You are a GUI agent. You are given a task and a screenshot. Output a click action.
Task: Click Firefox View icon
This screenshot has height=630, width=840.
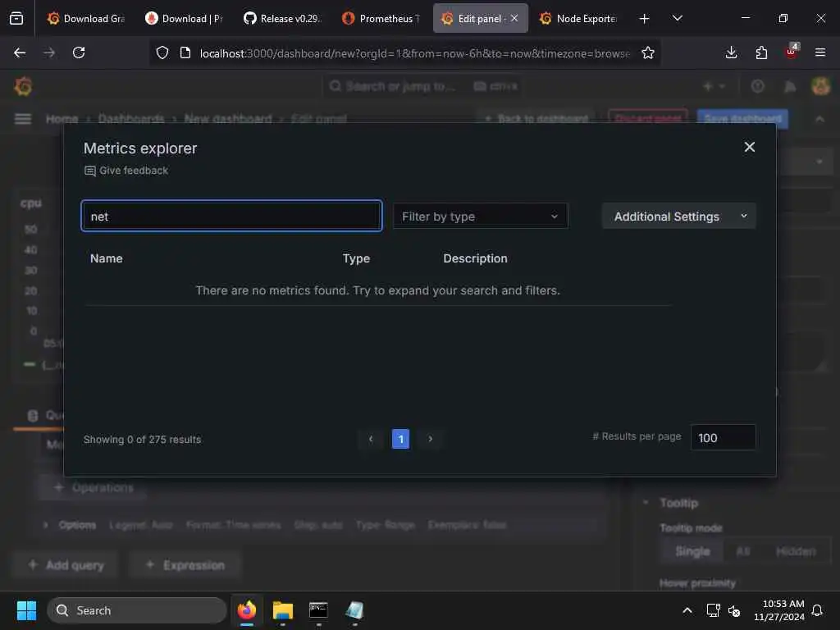[16, 18]
